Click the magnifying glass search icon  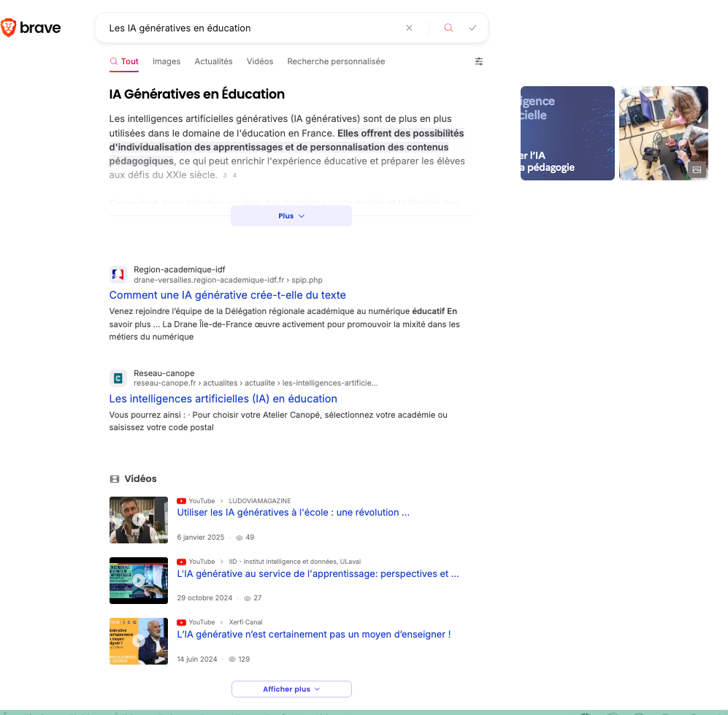coord(448,28)
